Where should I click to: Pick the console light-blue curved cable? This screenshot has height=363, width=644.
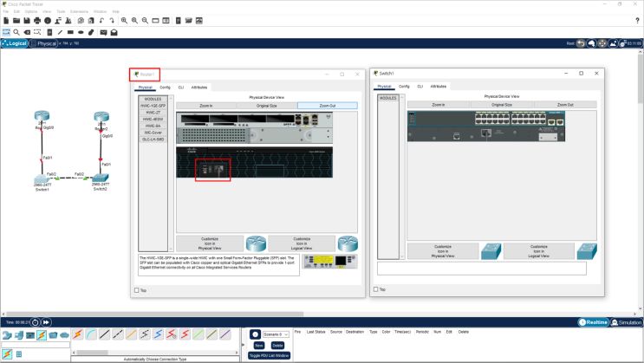(91, 334)
